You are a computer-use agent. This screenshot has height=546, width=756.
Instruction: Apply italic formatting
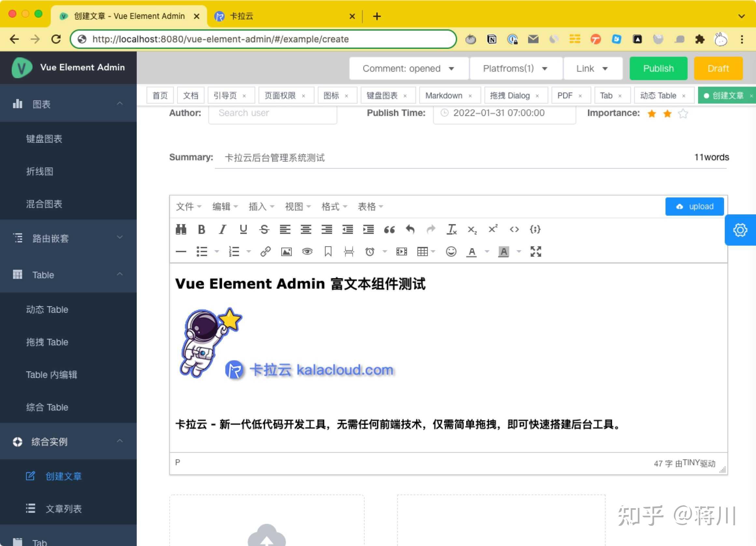click(222, 229)
